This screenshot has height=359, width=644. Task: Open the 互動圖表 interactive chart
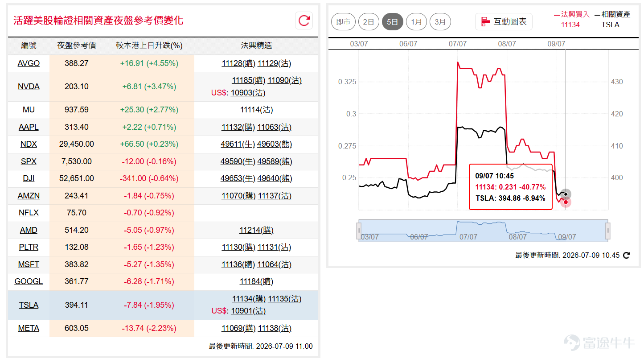[x=504, y=21]
